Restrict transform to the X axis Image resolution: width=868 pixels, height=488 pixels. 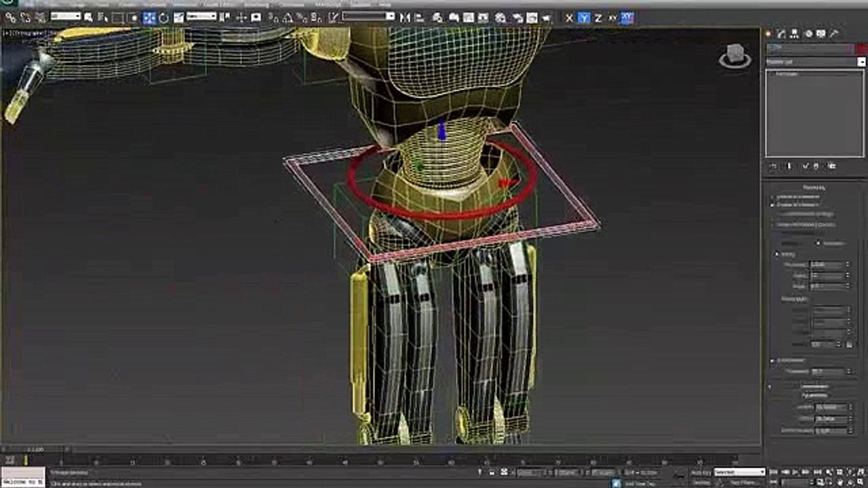569,18
